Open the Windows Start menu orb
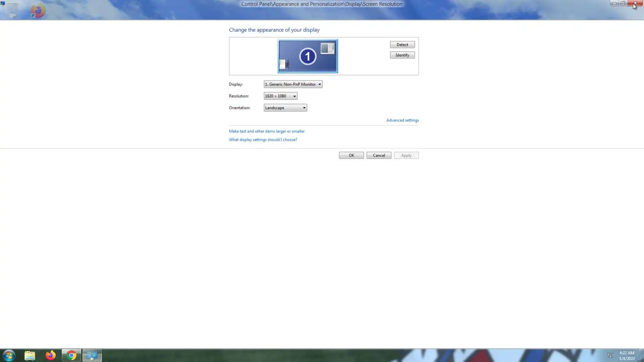The height and width of the screenshot is (362, 644). coord(9,355)
